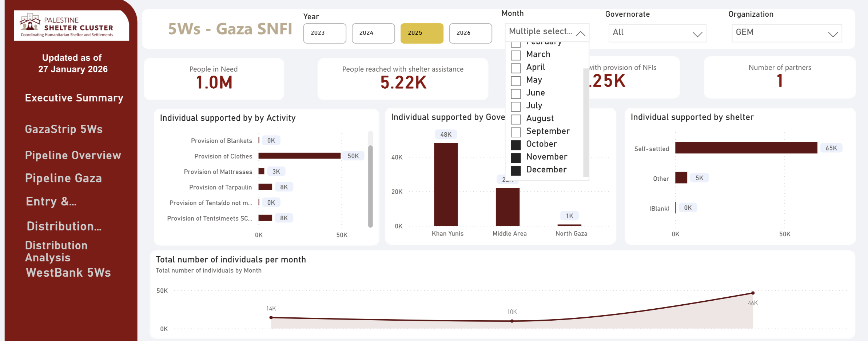The image size is (868, 341).
Task: Navigate to WestBank 5Ws page
Action: (x=68, y=273)
